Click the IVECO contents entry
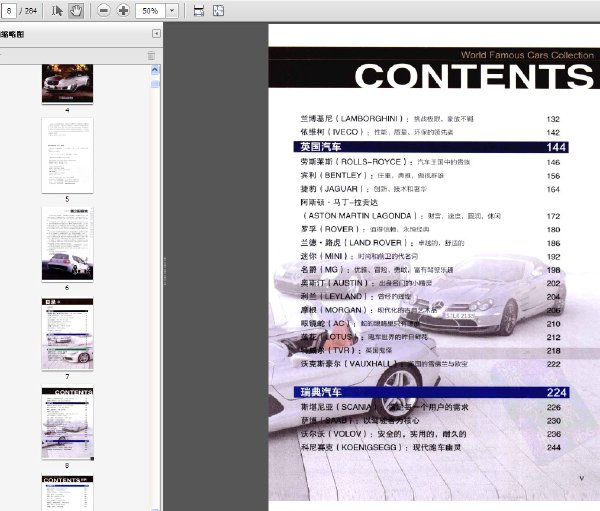 click(377, 132)
